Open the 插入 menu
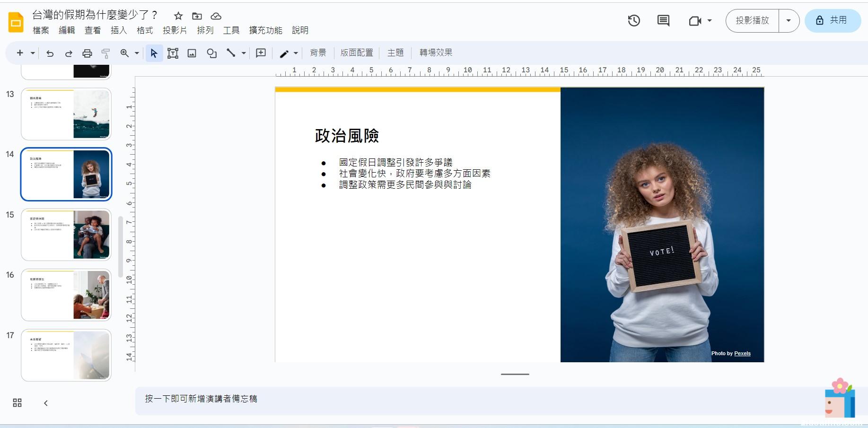This screenshot has height=428, width=868. tap(118, 31)
